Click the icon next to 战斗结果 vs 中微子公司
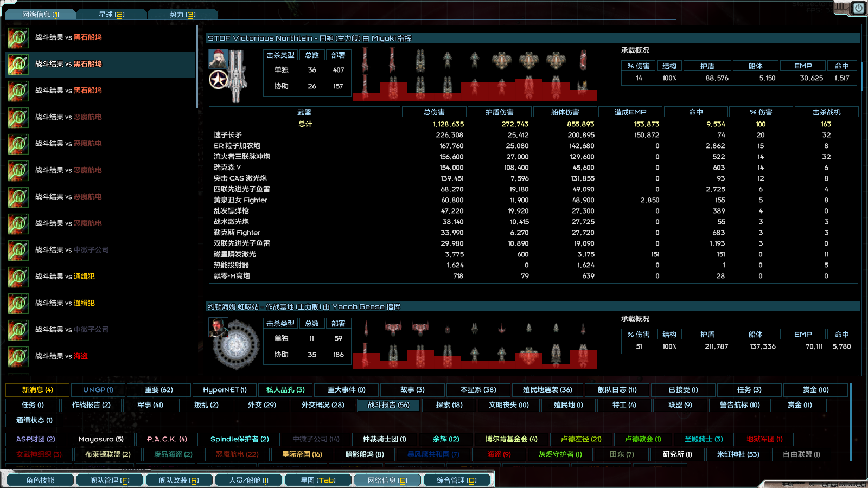The width and height of the screenshot is (868, 488). point(18,250)
